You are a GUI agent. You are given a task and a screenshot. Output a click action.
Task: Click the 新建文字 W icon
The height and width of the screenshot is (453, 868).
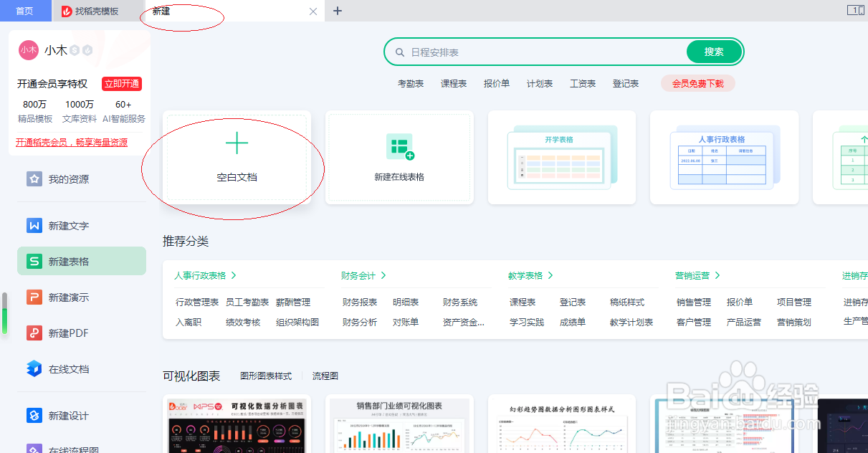pos(34,226)
